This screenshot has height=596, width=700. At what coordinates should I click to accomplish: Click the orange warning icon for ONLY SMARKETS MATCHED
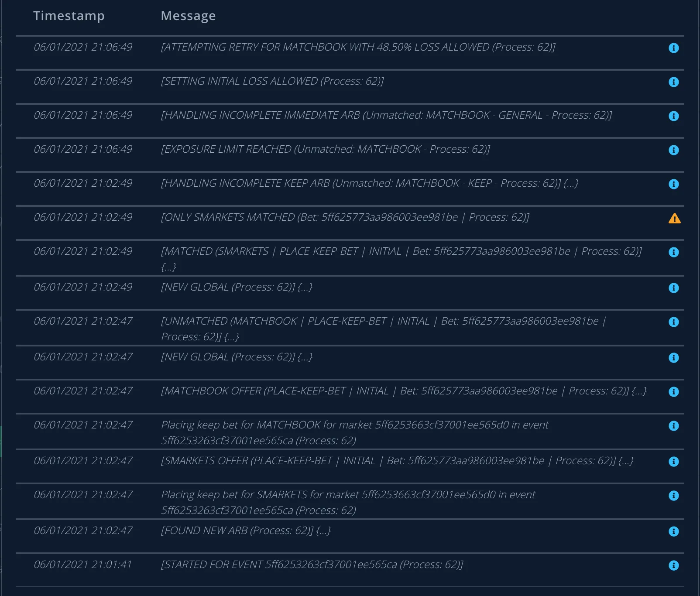(674, 218)
